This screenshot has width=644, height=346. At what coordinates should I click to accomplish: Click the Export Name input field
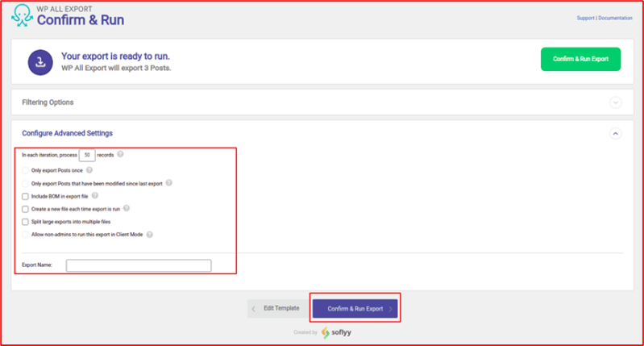139,265
